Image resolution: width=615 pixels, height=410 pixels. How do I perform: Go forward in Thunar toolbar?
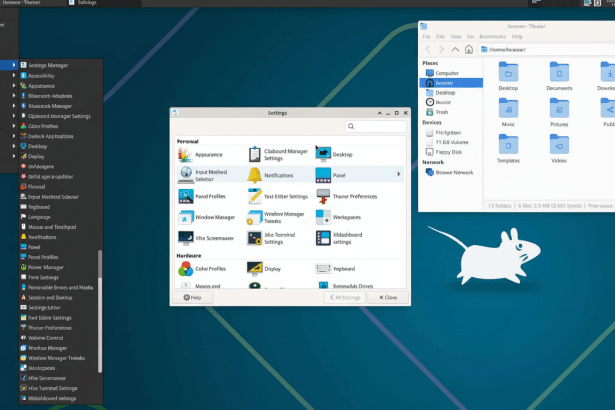(441, 49)
